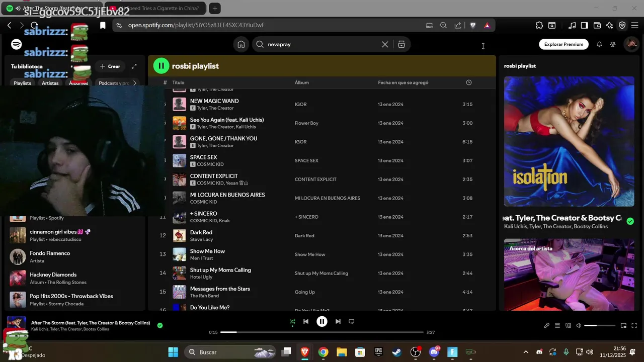Toggle shuffle mode

tap(292, 322)
